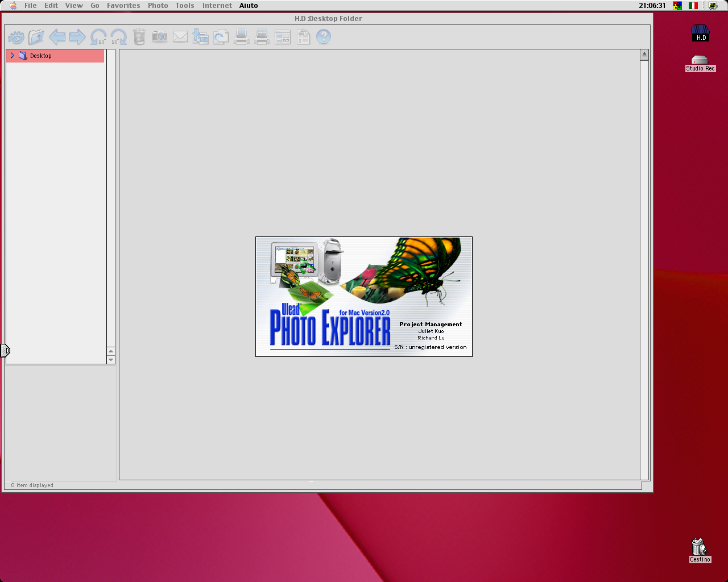Rotate 90° counterclockwise toolbar icon
Image resolution: width=728 pixels, height=582 pixels.
(98, 38)
